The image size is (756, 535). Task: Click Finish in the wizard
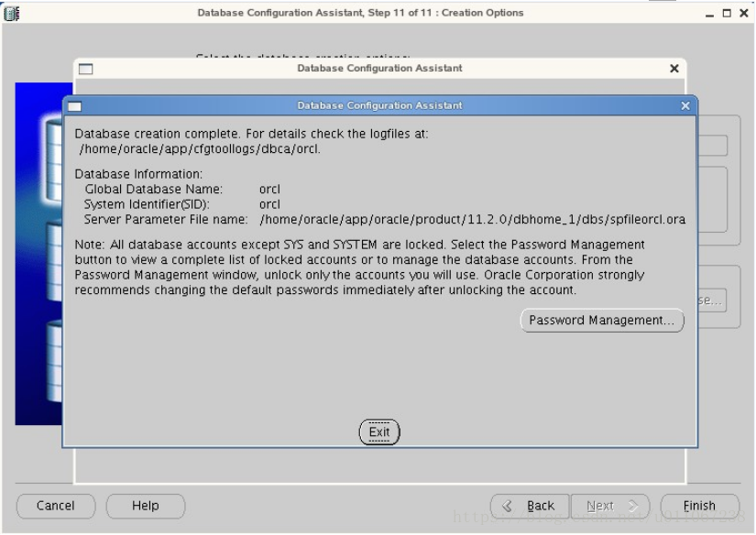(699, 506)
